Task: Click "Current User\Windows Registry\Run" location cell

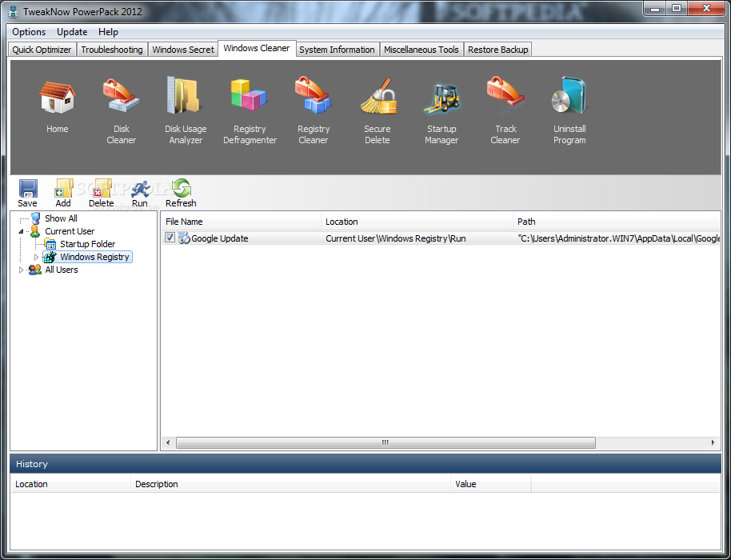Action: pyautogui.click(x=396, y=238)
